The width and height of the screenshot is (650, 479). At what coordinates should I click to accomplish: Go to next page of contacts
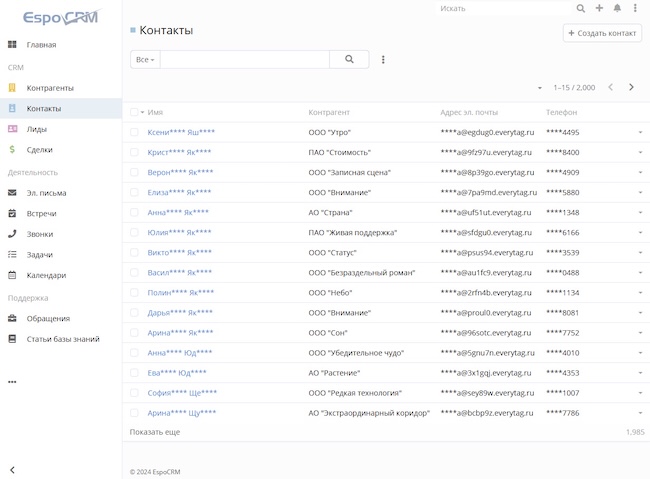(631, 87)
